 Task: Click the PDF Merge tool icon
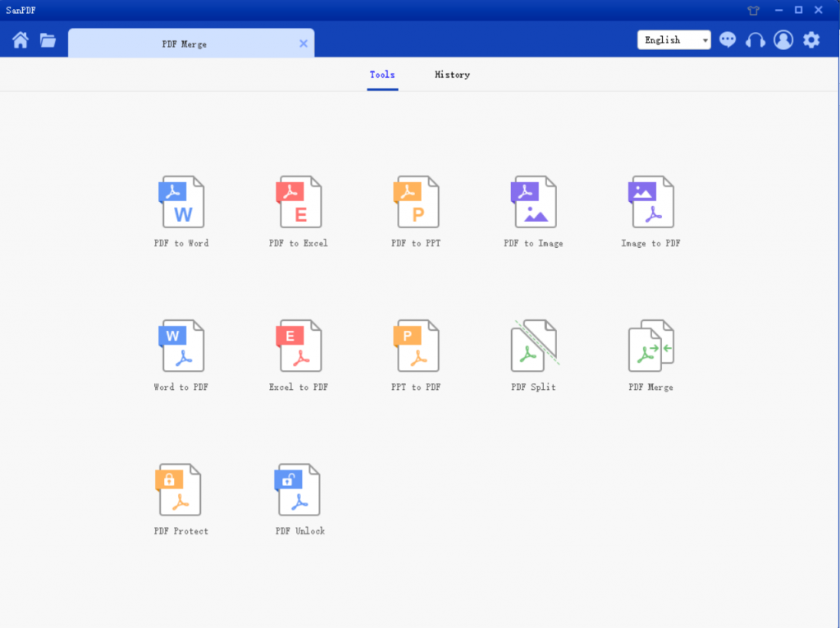click(651, 346)
